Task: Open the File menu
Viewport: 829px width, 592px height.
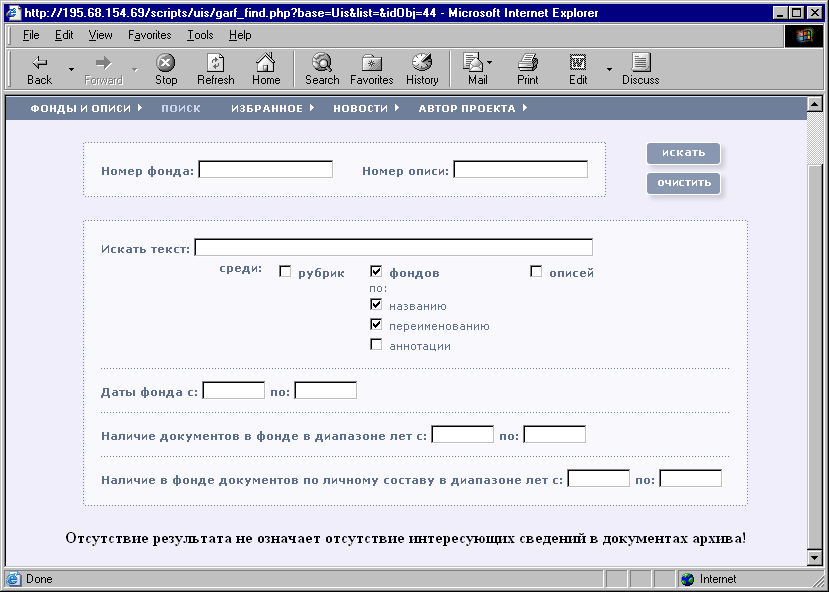Action: (x=31, y=35)
